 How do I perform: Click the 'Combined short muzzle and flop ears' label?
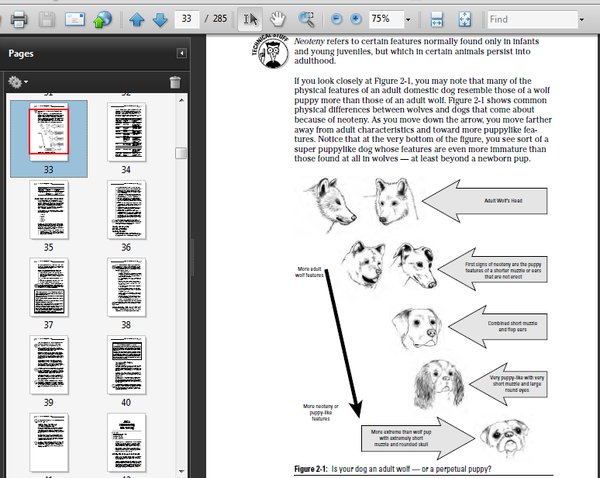point(512,326)
